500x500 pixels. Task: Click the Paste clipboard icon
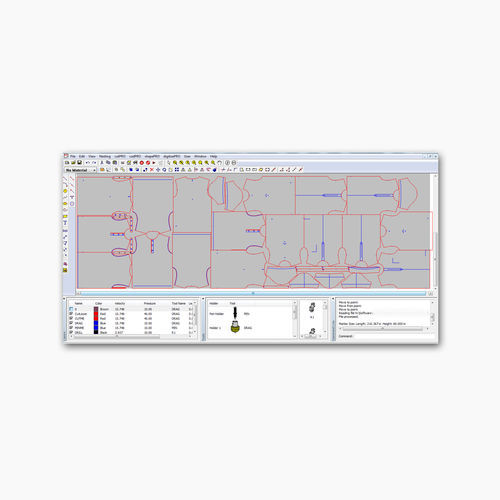click(115, 162)
